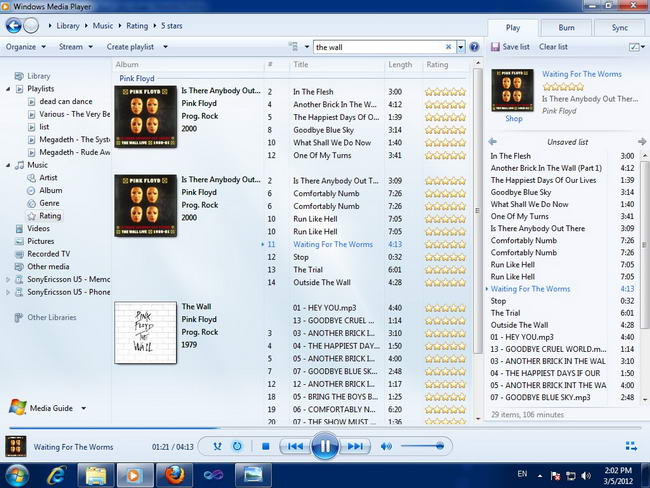
Task: Click the Shop link under album art
Action: pyautogui.click(x=514, y=119)
